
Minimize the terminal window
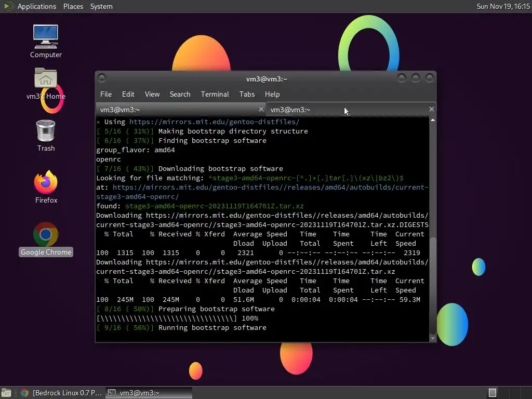[x=402, y=78]
